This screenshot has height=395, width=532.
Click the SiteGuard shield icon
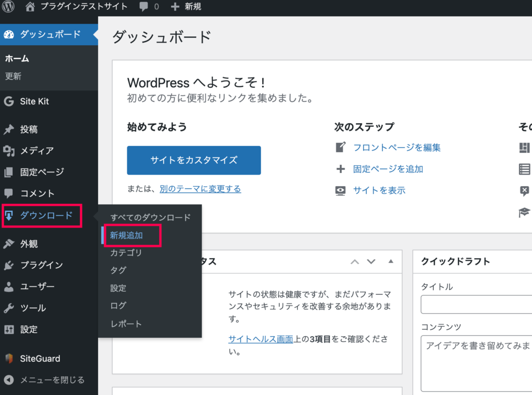[x=9, y=358]
